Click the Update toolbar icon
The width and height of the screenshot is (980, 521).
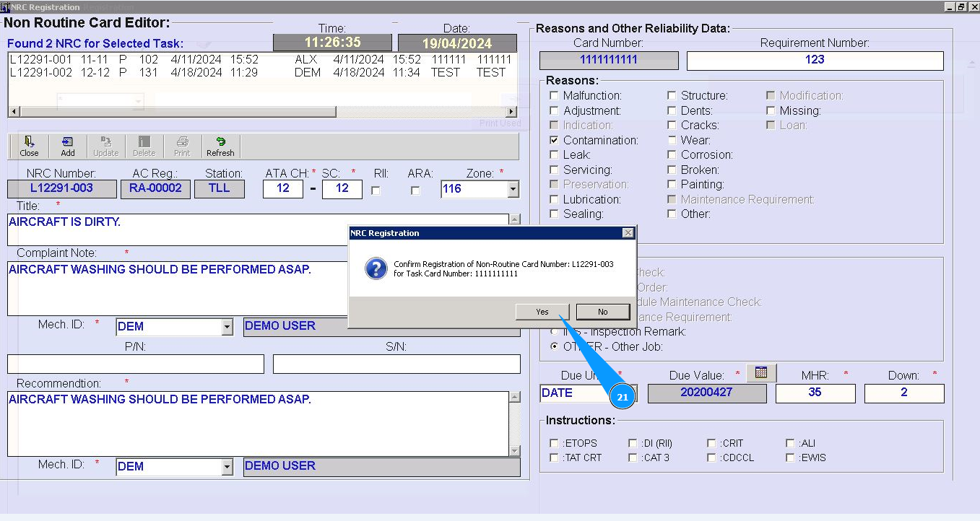[x=106, y=146]
